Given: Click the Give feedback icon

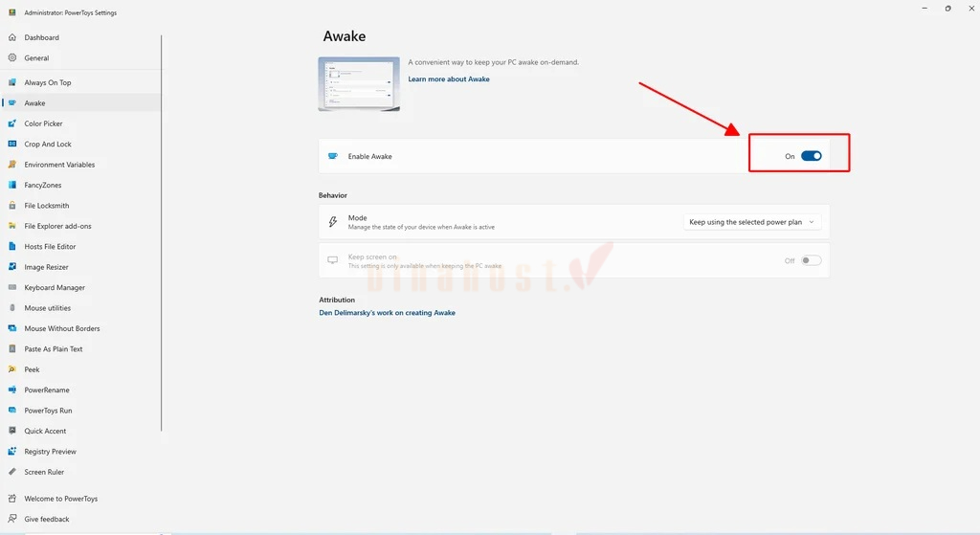Looking at the screenshot, I should coord(11,519).
